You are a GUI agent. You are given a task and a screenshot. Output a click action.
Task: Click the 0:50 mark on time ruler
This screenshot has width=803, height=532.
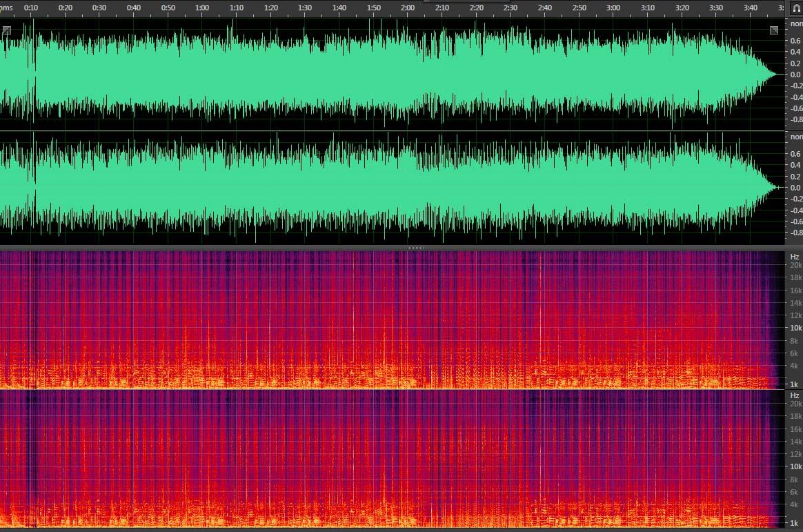[168, 8]
